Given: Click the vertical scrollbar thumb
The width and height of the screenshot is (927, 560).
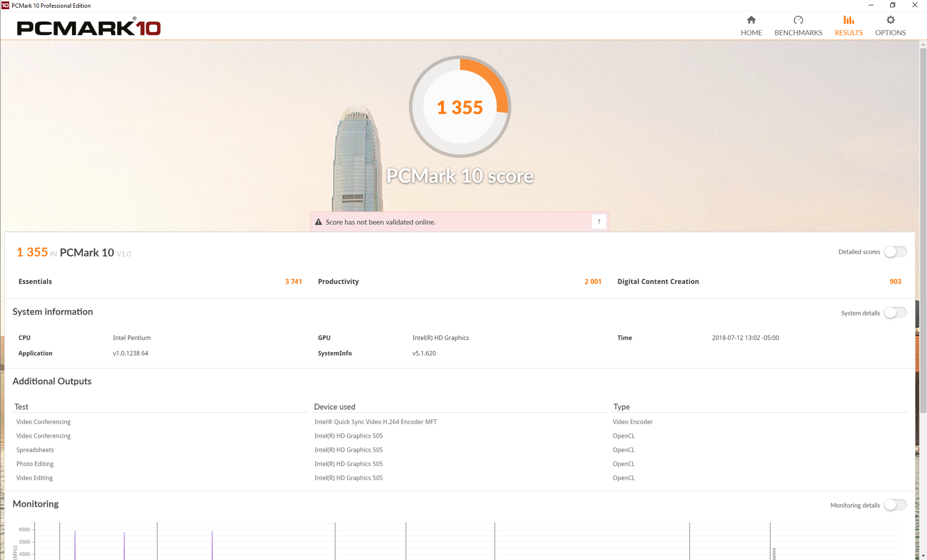Looking at the screenshot, I should [x=923, y=230].
